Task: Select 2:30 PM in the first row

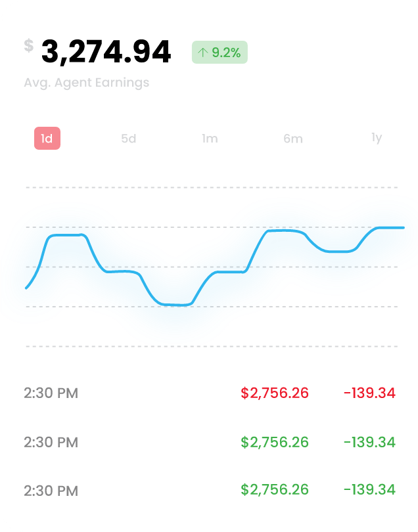Action: tap(51, 394)
